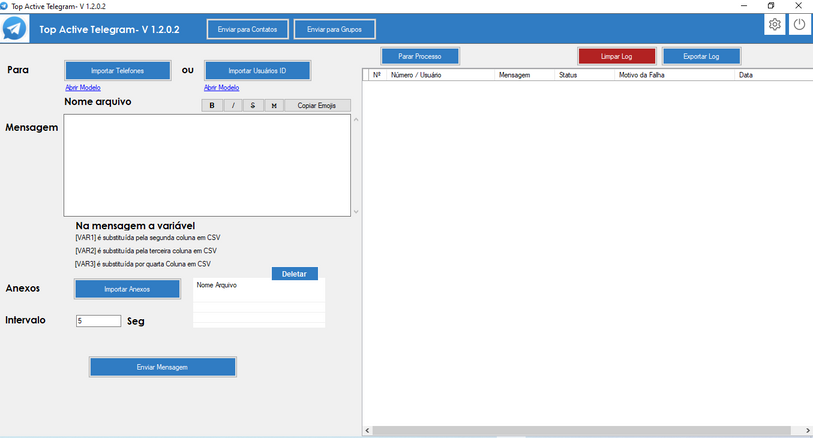The width and height of the screenshot is (813, 438).
Task: Click message box scroll up arrow
Action: [356, 120]
